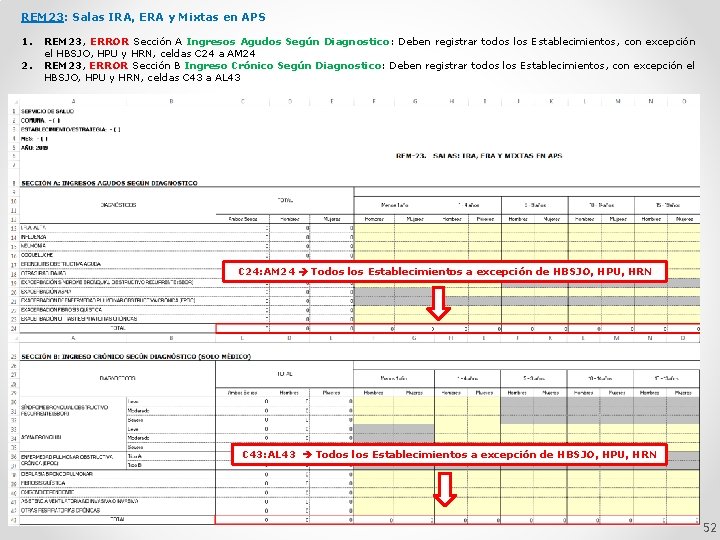The image size is (720, 540).
Task: Select the 'FIBROSIS QUÍSTICA' cell in row 39
Action: pos(43,483)
